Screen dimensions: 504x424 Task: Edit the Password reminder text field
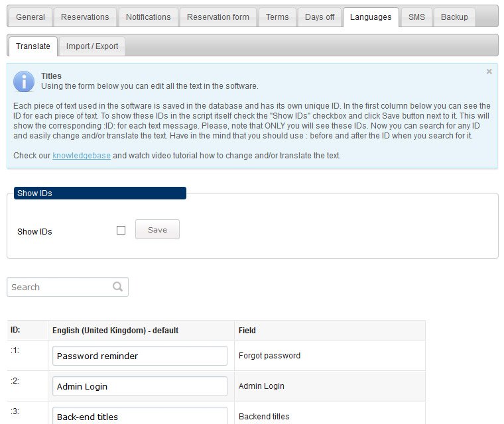tap(140, 356)
